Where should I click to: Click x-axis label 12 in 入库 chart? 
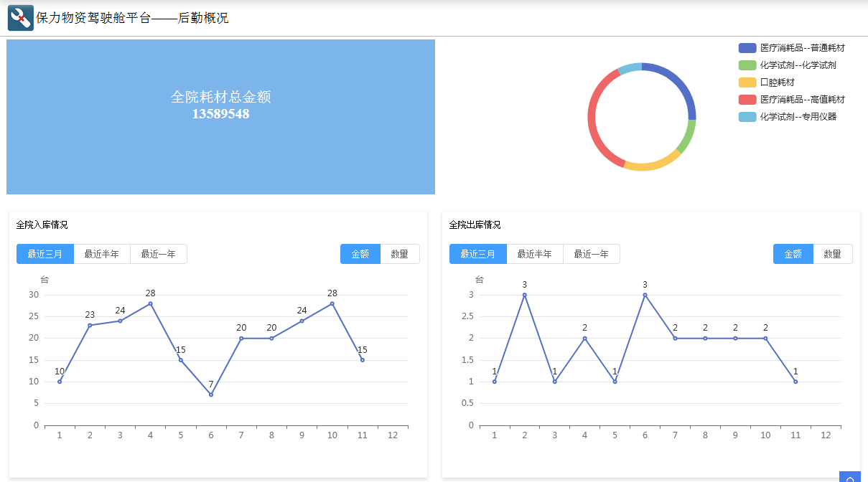(x=393, y=435)
